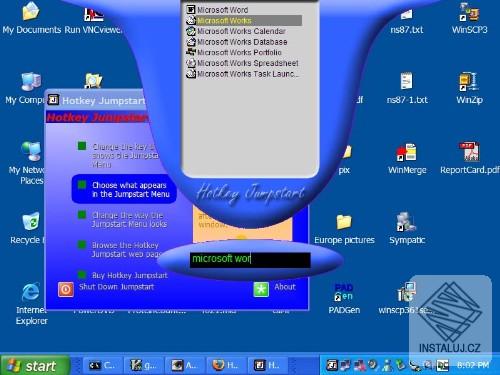Click the Microsoft Word list icon
This screenshot has height=375, width=500.
pos(191,9)
